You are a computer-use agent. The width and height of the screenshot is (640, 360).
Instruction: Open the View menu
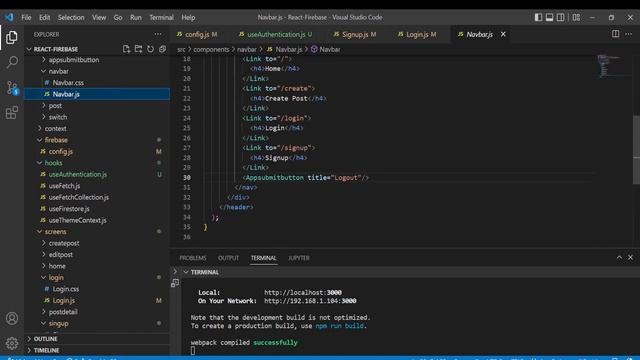click(x=99, y=18)
